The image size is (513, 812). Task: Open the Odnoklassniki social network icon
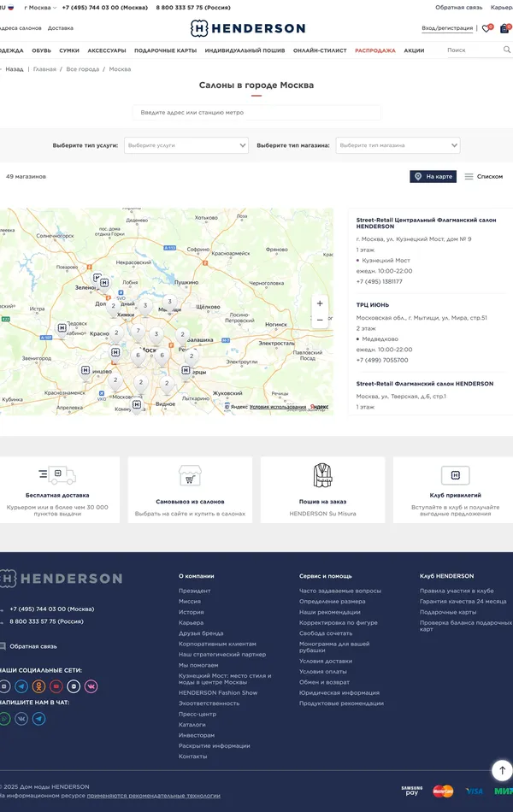38,686
